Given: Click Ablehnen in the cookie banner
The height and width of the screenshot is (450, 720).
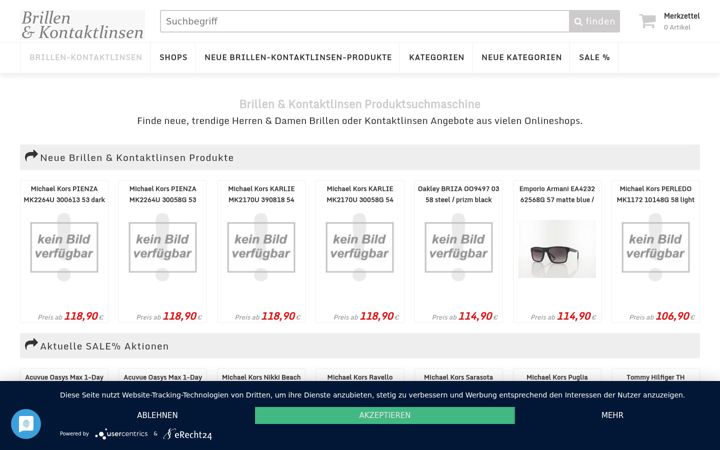Looking at the screenshot, I should click(x=157, y=415).
